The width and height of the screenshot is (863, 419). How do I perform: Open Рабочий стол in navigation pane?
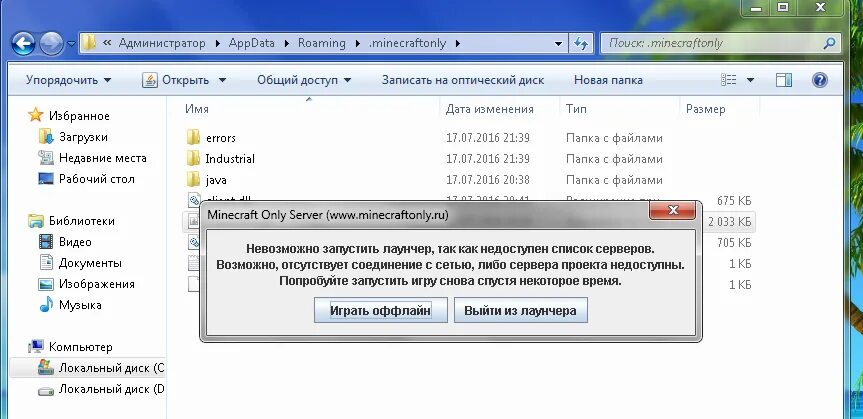[x=96, y=179]
